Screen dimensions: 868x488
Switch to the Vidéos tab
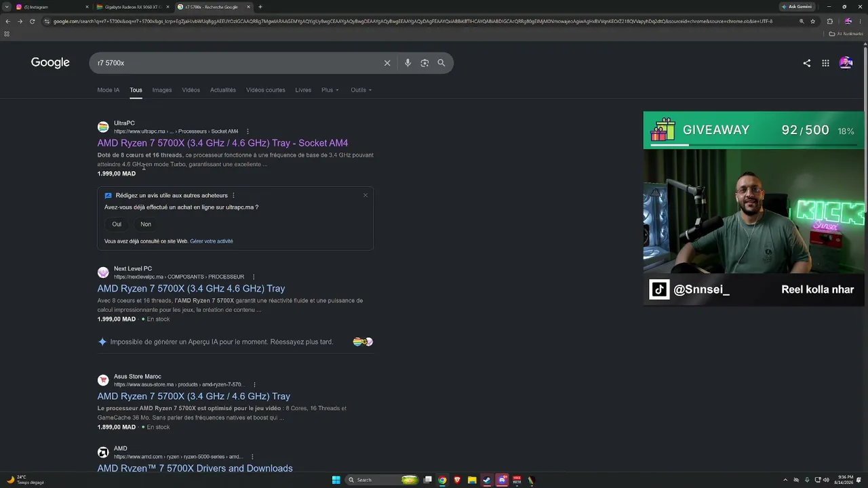click(x=191, y=90)
